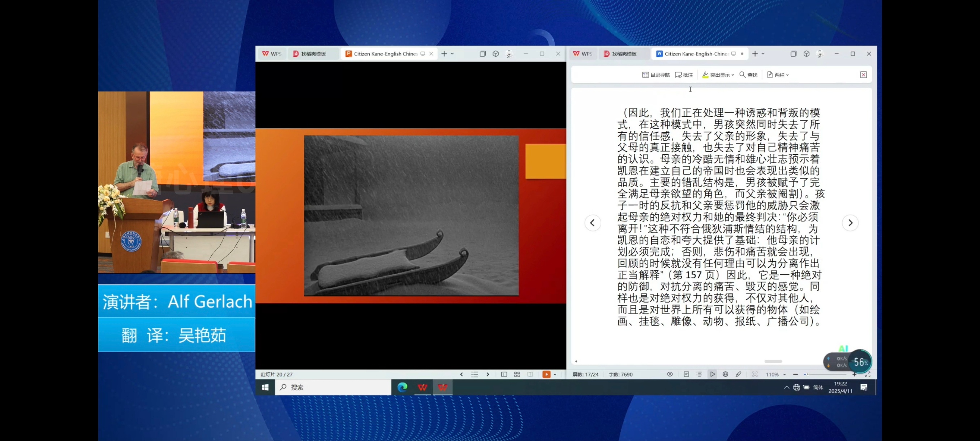
Task: Open the 两栏 column layout dropdown
Action: (778, 75)
